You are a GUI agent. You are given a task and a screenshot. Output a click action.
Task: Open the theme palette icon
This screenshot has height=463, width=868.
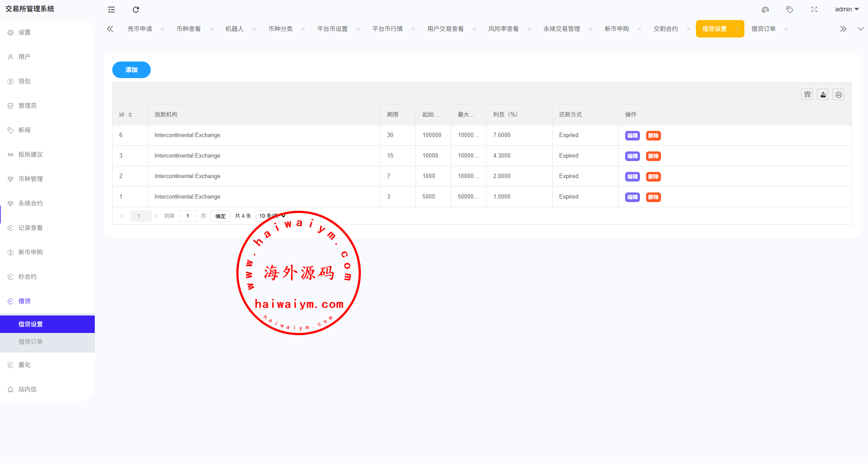click(765, 10)
